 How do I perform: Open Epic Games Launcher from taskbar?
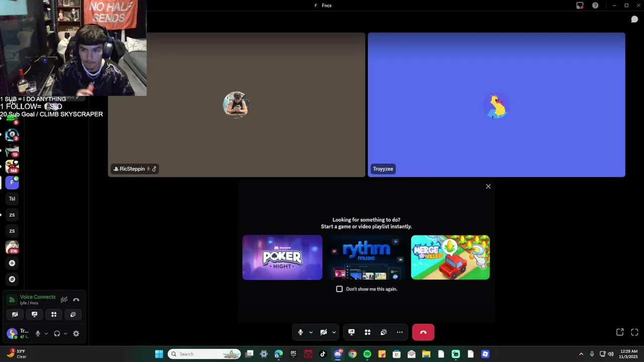click(x=293, y=354)
